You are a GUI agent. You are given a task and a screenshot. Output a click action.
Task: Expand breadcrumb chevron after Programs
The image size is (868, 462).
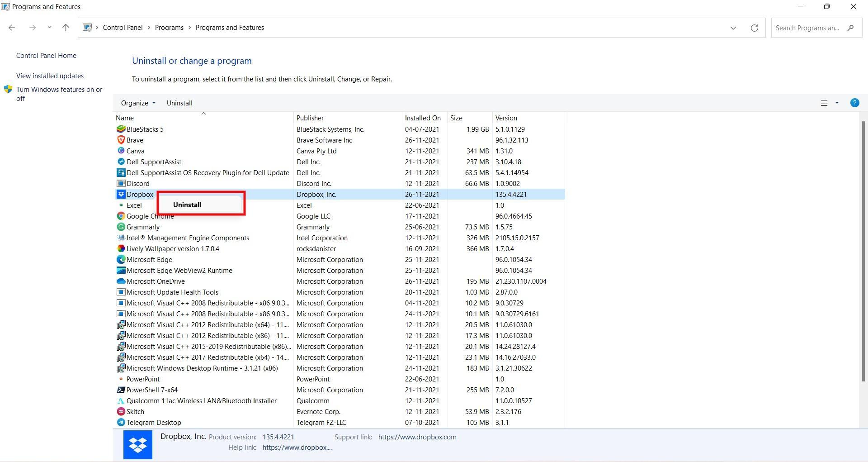pyautogui.click(x=189, y=28)
